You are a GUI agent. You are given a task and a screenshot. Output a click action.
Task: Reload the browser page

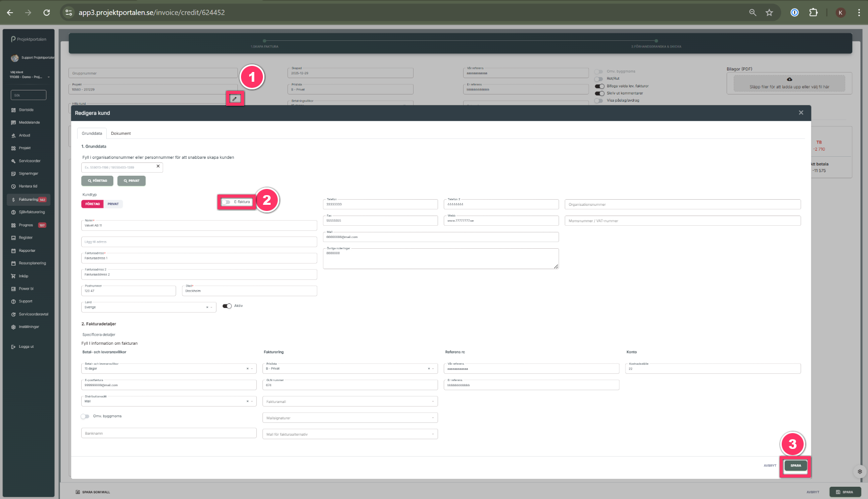point(46,12)
